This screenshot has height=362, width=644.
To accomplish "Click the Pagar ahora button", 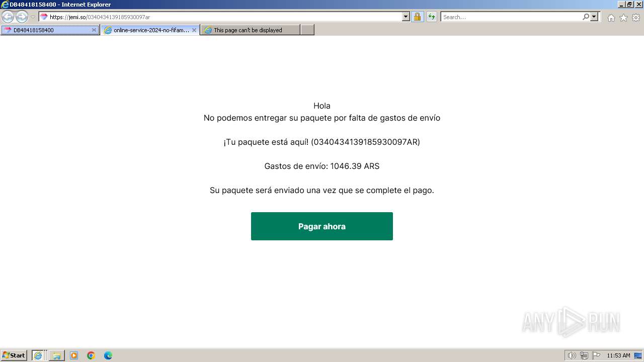I will 322,226.
